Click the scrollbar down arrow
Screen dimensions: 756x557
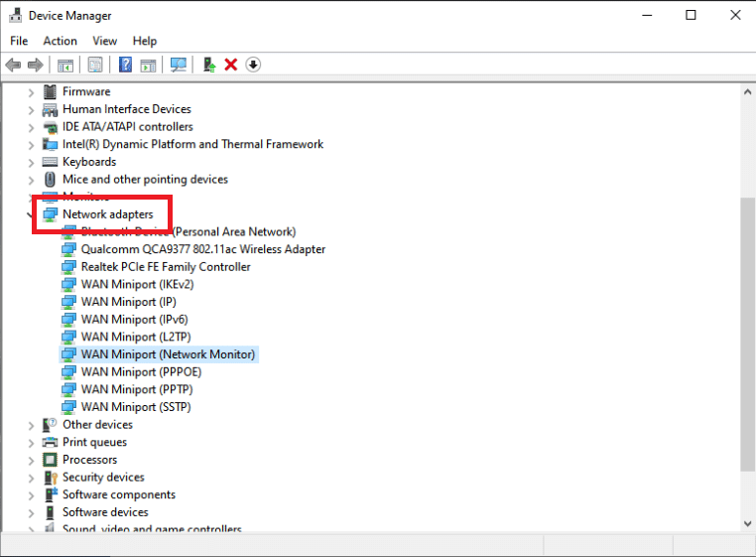click(748, 523)
